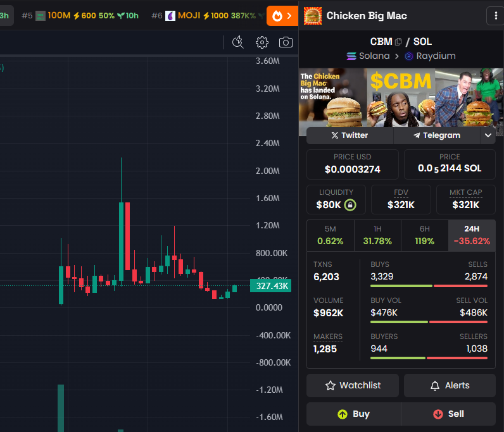Select the 1H timeframe tab

point(377,235)
